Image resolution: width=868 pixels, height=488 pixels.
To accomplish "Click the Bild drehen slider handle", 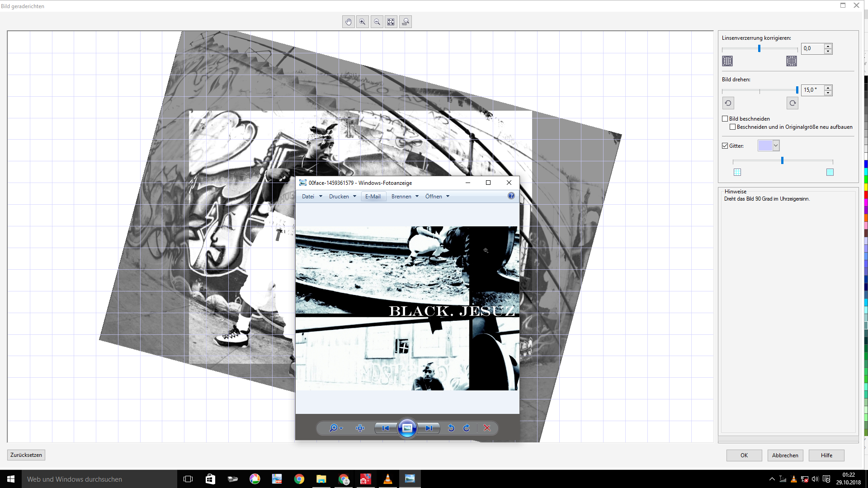I will tap(797, 90).
